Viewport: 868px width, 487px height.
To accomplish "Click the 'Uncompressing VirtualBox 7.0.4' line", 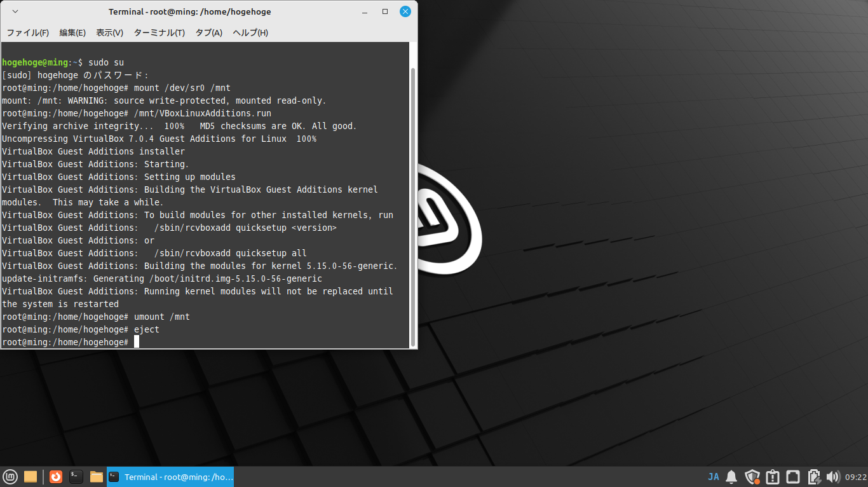I will (159, 139).
